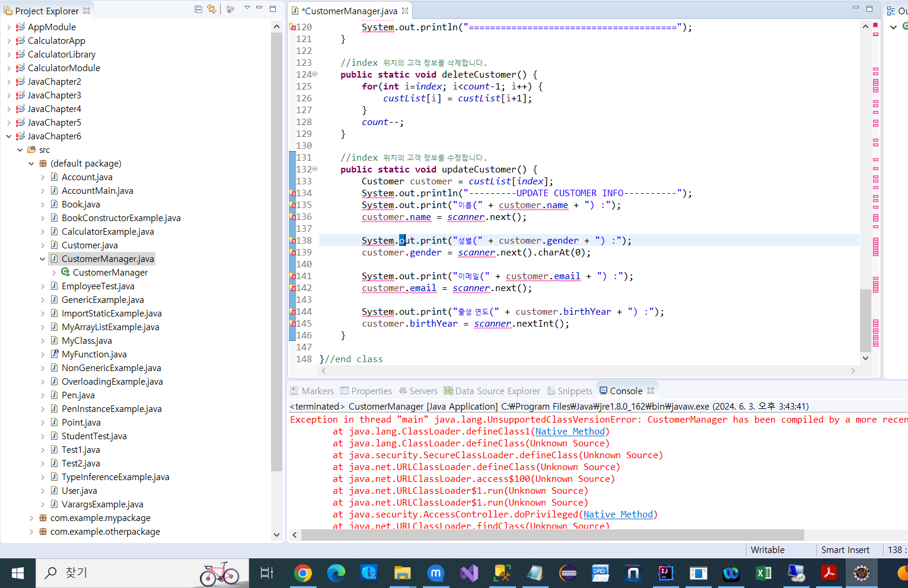Collapse the src folder
This screenshot has height=588, width=908.
tap(20, 150)
